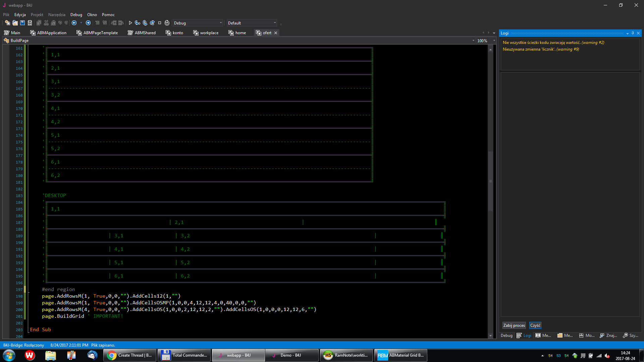Expand the BuildPage sub selector
The height and width of the screenshot is (362, 644).
point(473,41)
